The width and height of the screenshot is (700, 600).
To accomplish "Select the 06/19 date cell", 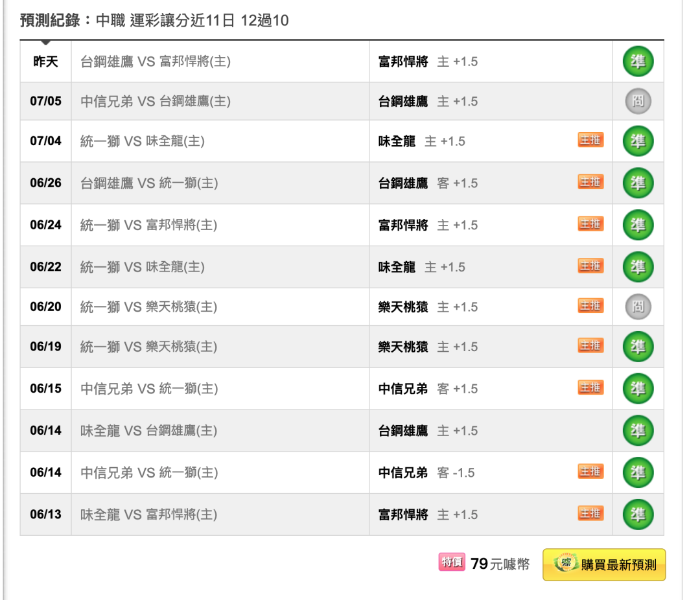I will [45, 347].
